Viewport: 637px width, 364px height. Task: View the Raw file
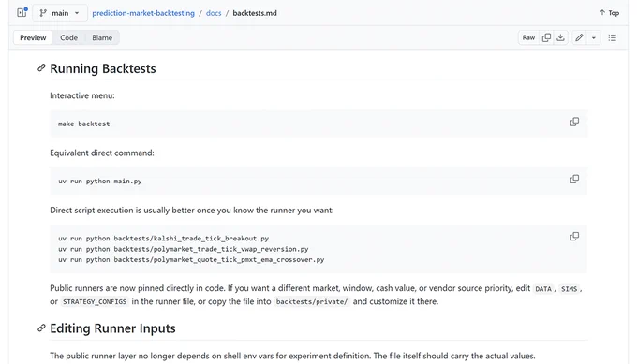528,37
